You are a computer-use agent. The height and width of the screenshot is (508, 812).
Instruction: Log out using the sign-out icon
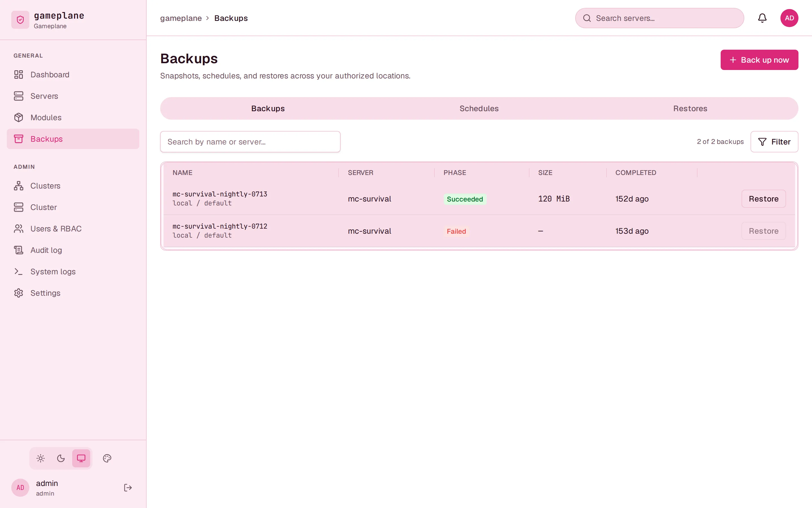[128, 487]
